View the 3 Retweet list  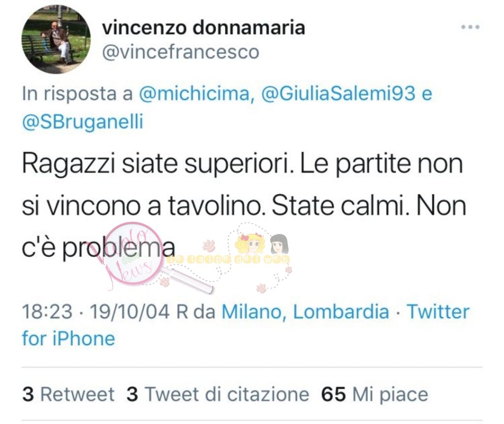pyautogui.click(x=68, y=394)
